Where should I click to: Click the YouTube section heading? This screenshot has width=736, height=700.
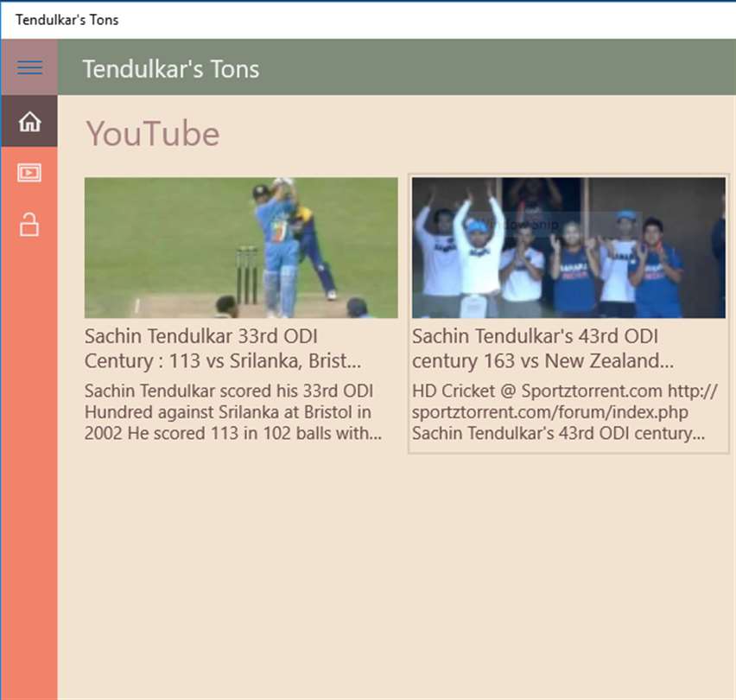153,134
